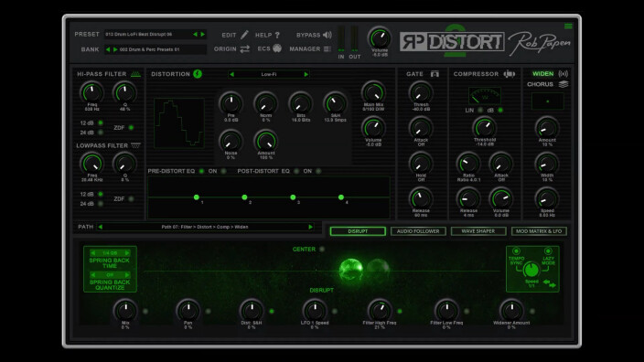
Task: Click the Edit pencil icon
Action: [x=244, y=35]
